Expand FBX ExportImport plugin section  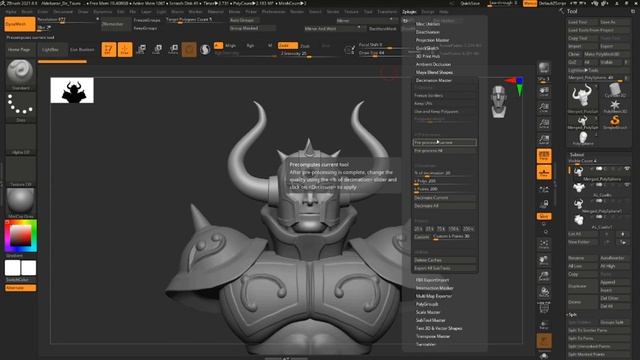(432, 280)
